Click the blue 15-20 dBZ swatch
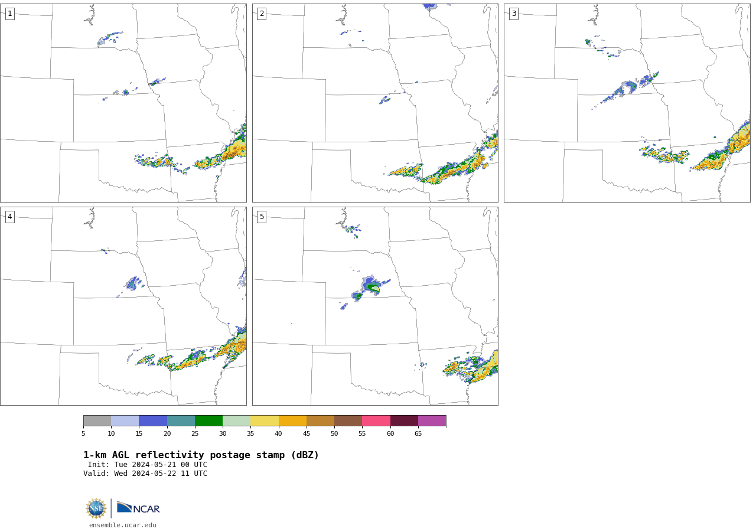The height and width of the screenshot is (532, 756). click(x=153, y=420)
